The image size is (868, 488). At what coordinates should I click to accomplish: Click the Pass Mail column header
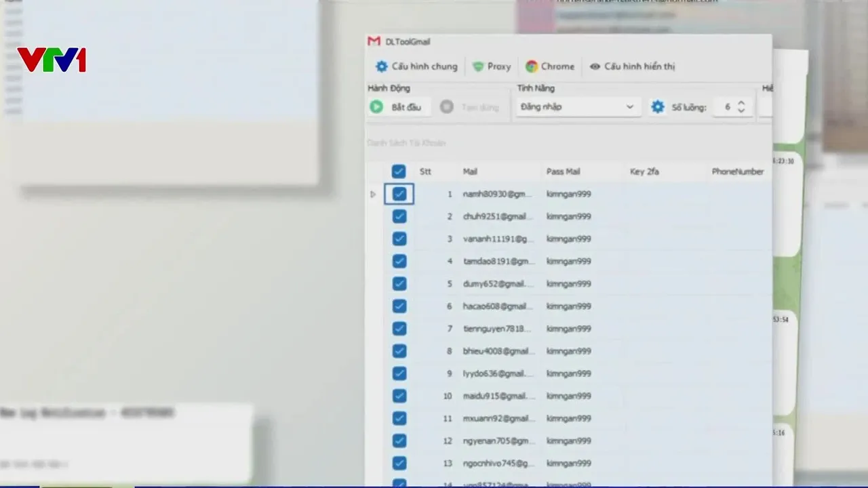coord(563,171)
